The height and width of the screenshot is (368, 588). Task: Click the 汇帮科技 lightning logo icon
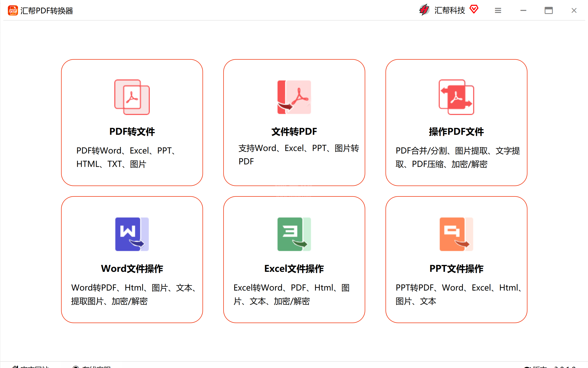point(424,10)
